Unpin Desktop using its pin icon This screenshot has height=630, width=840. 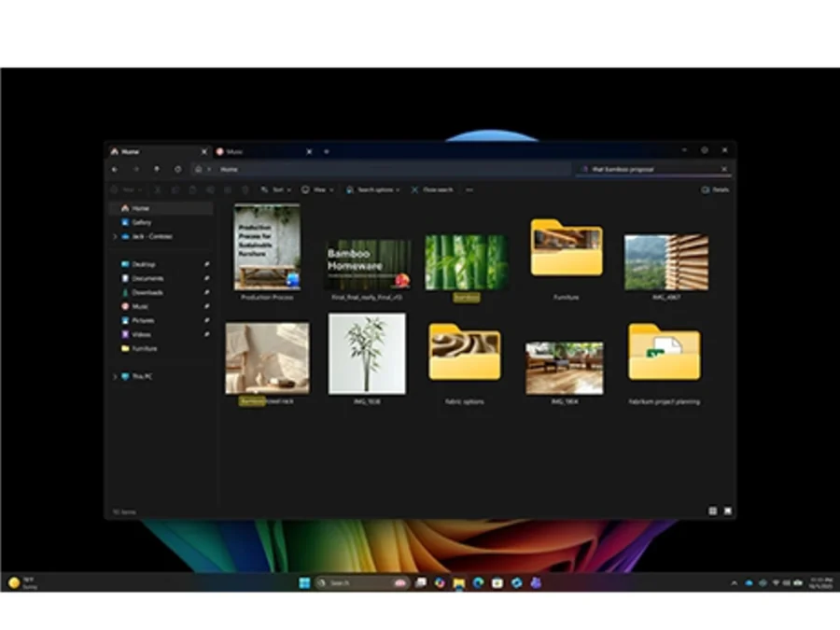click(x=207, y=264)
